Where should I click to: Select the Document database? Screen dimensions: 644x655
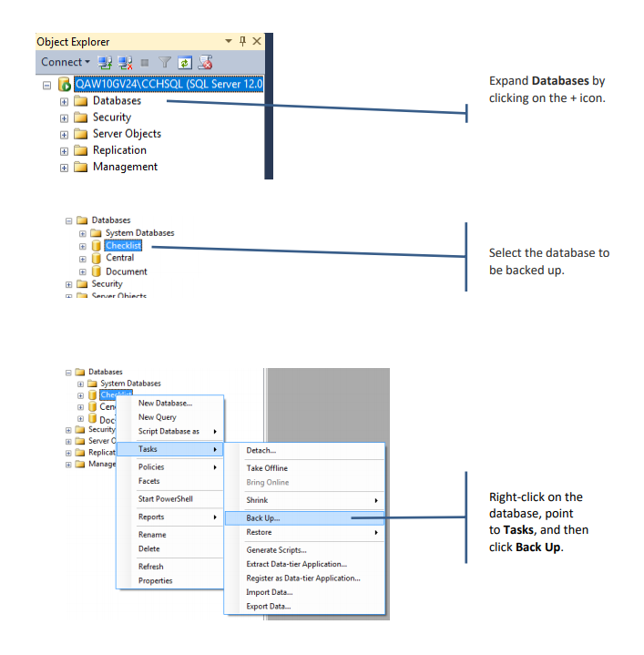pyautogui.click(x=127, y=271)
